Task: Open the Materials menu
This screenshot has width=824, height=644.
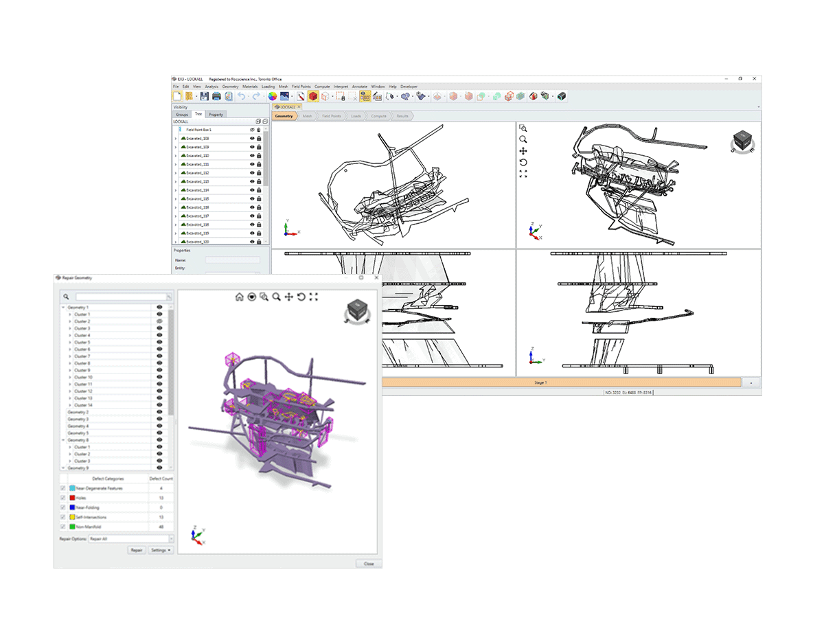Action: (249, 87)
